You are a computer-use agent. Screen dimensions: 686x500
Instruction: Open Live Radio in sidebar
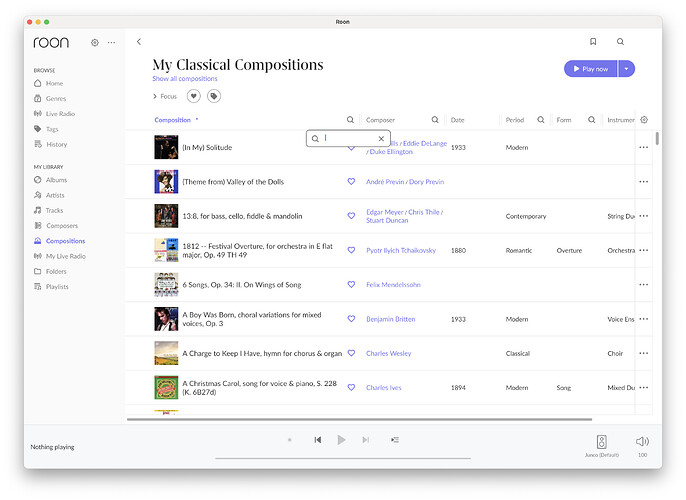pos(54,114)
